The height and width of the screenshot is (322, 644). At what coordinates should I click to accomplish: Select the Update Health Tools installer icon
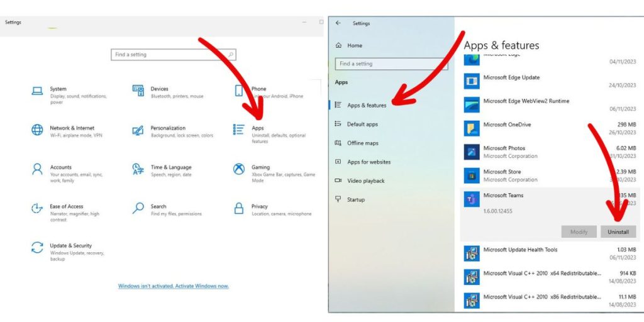472,253
